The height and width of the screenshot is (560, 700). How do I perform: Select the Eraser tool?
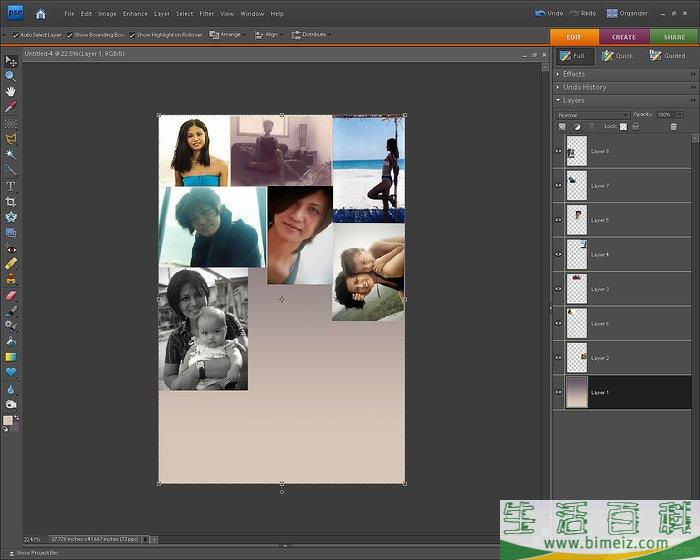[x=11, y=296]
